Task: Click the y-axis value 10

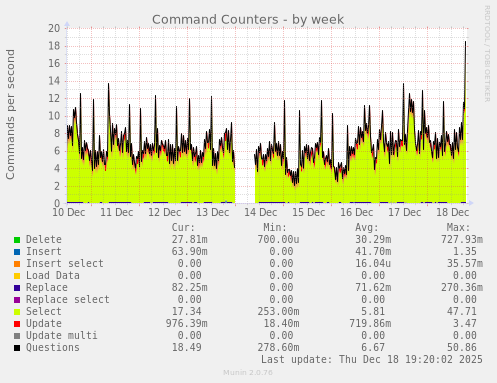Action: (54, 116)
